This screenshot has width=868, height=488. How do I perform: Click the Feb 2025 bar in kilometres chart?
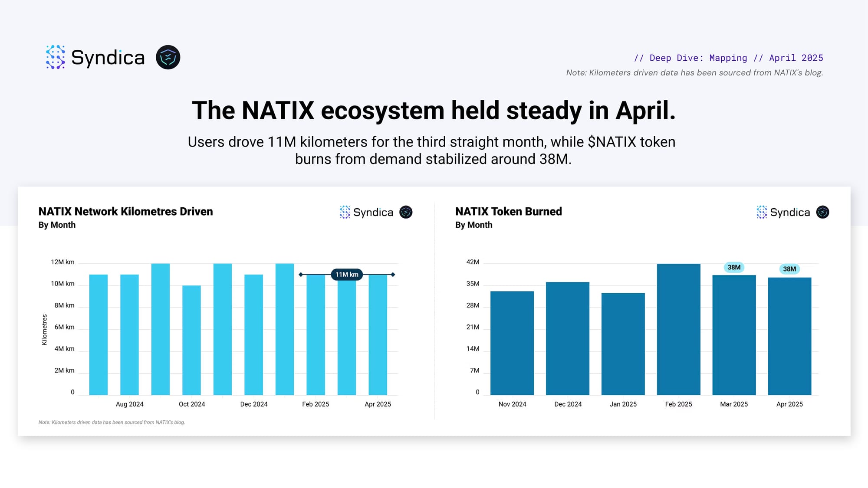tap(316, 334)
